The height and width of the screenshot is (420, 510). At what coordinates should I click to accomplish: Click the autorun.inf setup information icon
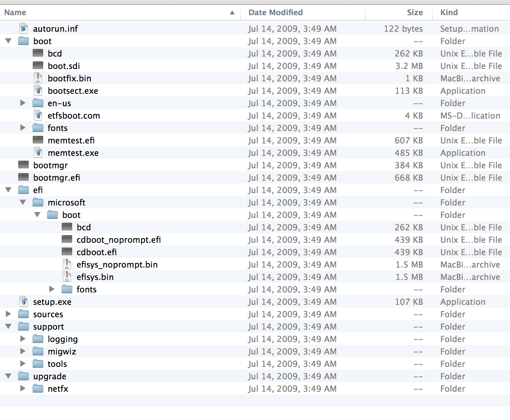pyautogui.click(x=23, y=28)
